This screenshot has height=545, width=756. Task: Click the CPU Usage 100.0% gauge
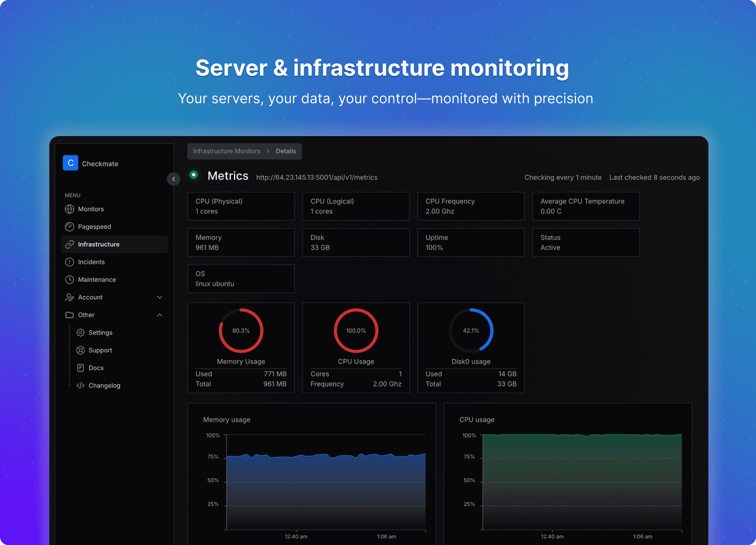(x=356, y=331)
